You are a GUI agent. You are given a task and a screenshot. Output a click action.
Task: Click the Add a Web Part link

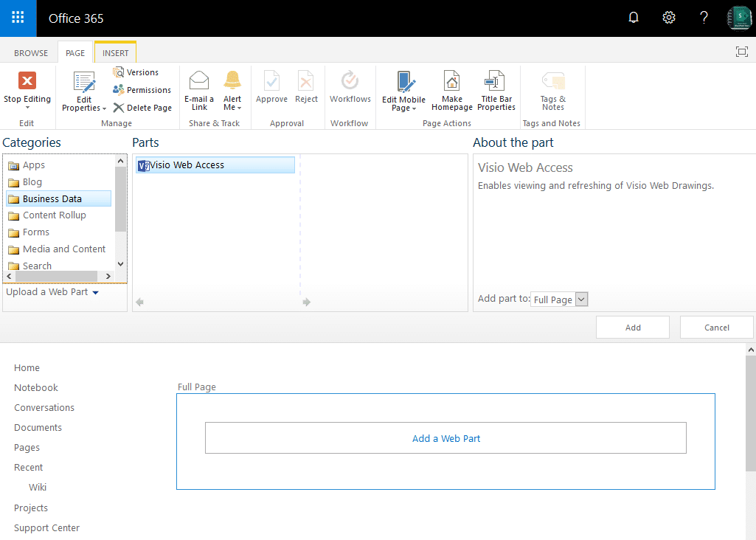coord(446,438)
